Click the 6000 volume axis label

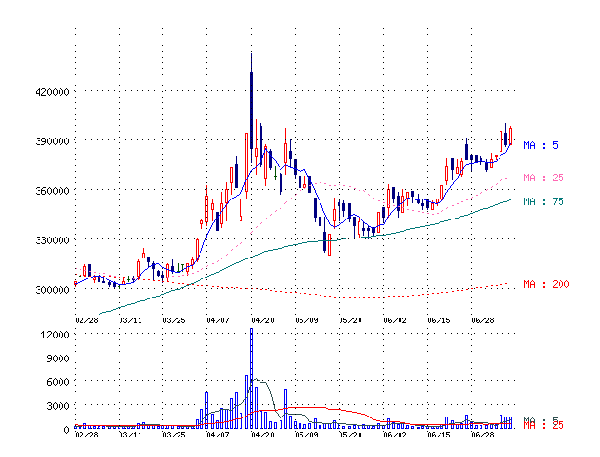point(58,382)
